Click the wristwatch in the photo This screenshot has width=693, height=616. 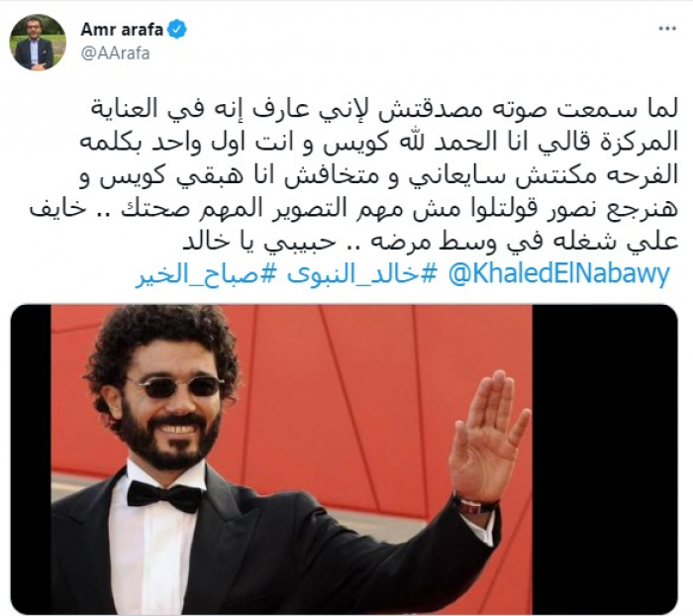coord(474,505)
